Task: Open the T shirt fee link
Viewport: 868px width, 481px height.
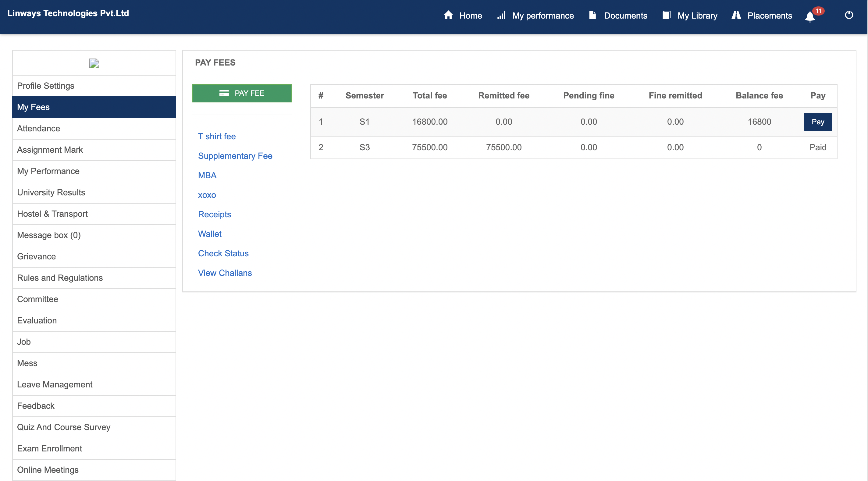Action: pos(217,137)
